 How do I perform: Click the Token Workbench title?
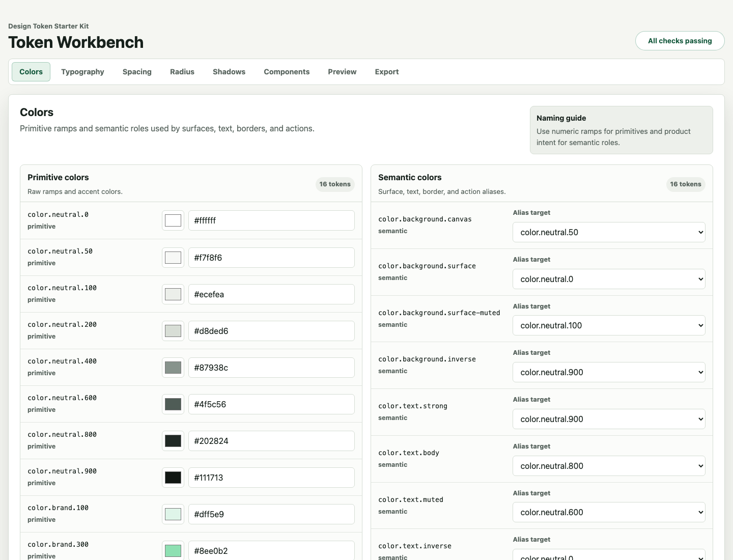pos(76,42)
